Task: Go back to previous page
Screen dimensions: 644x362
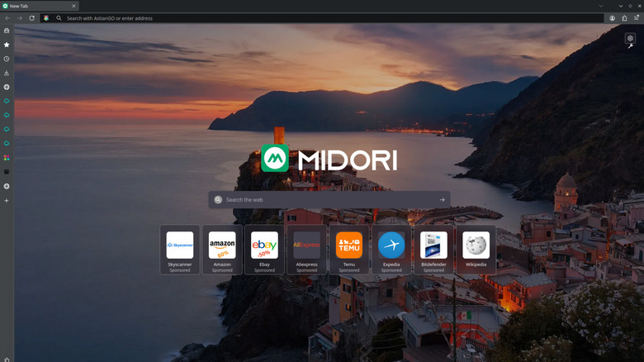Action: pos(7,18)
